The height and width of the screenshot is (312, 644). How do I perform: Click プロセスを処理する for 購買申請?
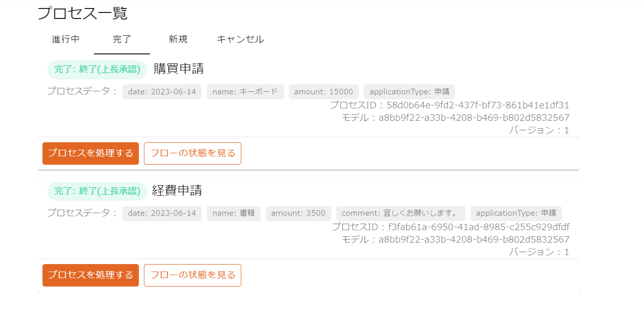click(90, 153)
